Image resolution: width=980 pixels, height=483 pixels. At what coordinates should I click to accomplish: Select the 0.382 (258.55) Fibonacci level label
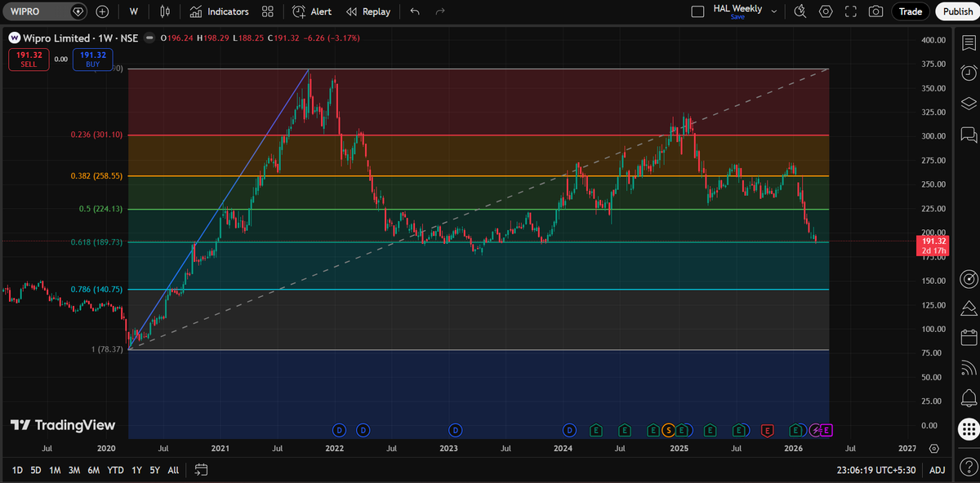(x=96, y=175)
